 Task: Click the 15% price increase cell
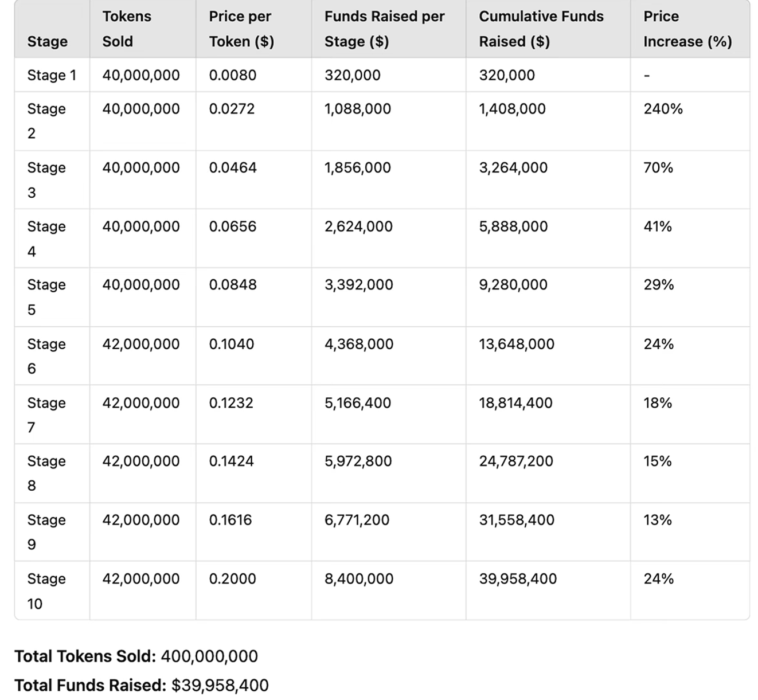point(657,461)
